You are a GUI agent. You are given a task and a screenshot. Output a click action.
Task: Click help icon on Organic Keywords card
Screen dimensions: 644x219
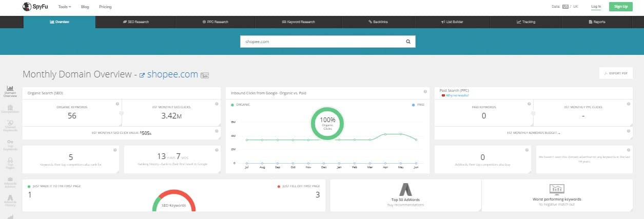point(118,104)
